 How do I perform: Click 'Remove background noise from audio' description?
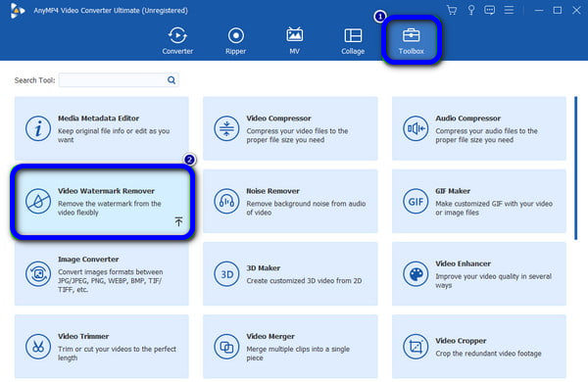coord(306,208)
